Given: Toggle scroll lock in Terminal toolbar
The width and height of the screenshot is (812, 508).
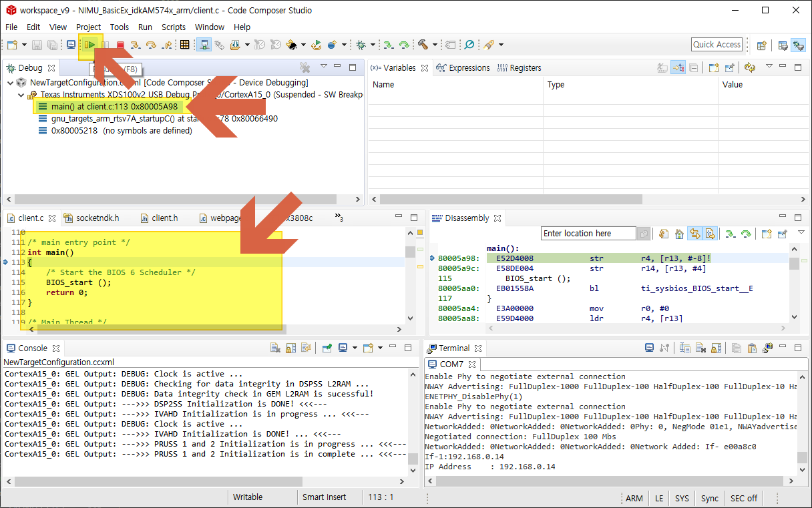Looking at the screenshot, I should tap(716, 348).
